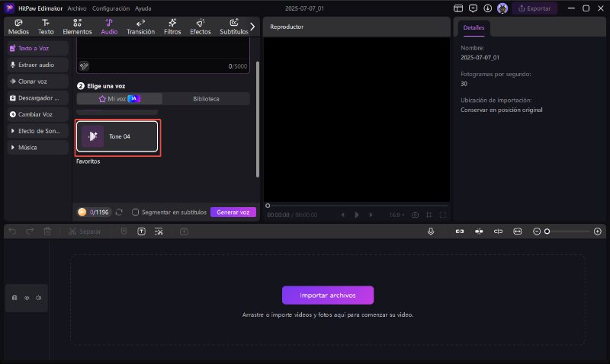
Task: Toggle fullscreen preview
Action: point(443,215)
